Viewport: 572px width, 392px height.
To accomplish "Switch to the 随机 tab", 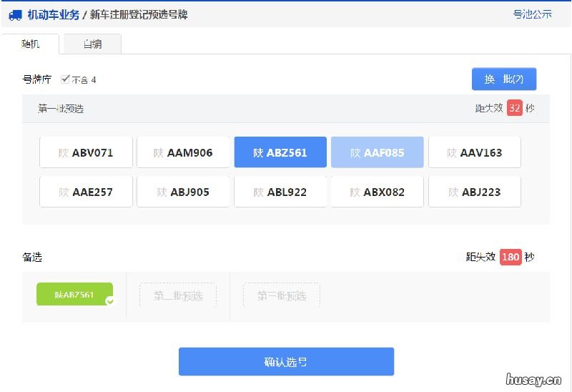I will pyautogui.click(x=30, y=44).
